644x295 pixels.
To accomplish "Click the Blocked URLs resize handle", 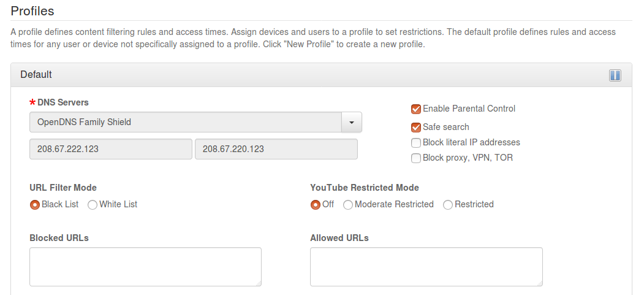I will click(259, 283).
